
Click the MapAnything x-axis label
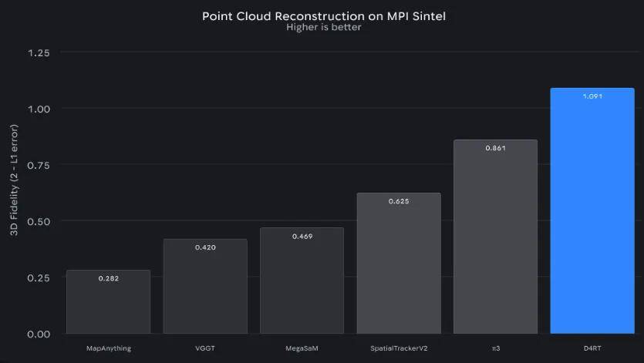[x=108, y=348]
